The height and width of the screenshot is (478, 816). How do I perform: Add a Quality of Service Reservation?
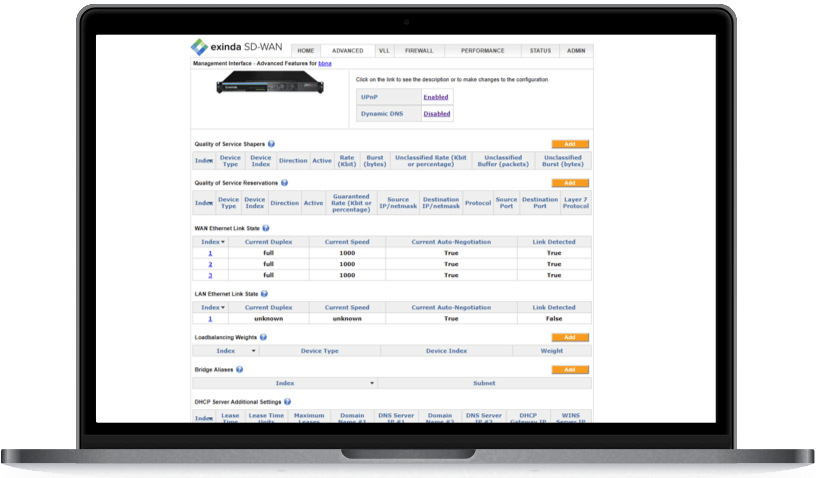(570, 183)
